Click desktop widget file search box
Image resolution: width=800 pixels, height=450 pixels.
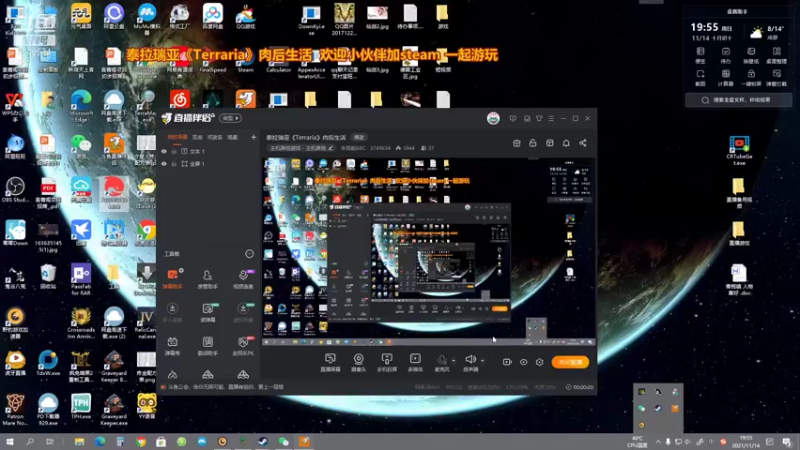tap(738, 100)
